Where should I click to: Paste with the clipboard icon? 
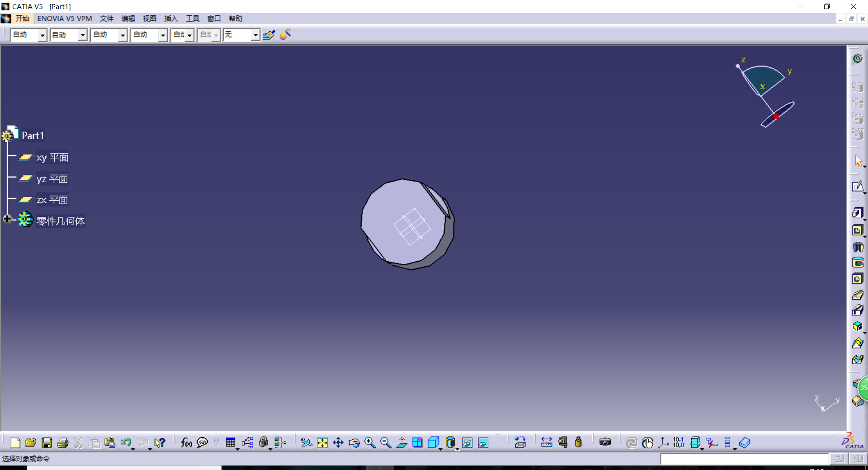click(110, 442)
